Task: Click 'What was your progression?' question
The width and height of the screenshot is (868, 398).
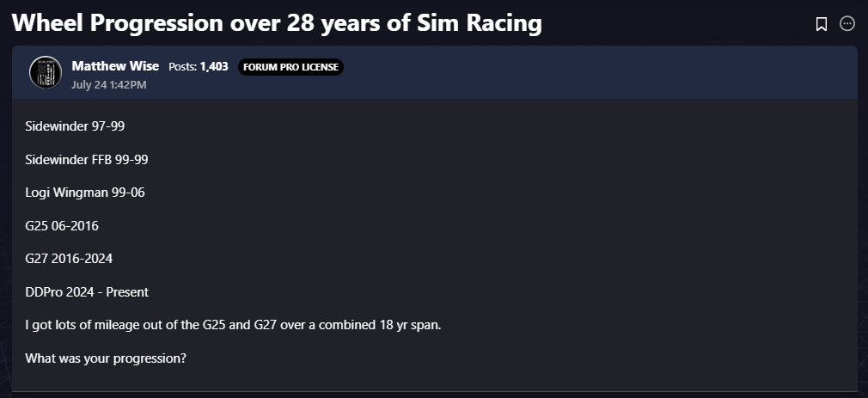Action: [106, 358]
